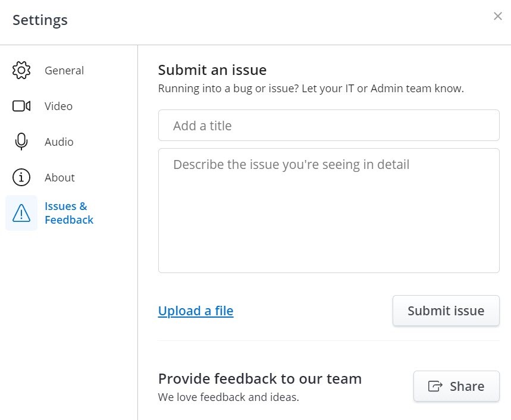The image size is (511, 420).
Task: Click the About info circle icon
Action: [21, 177]
